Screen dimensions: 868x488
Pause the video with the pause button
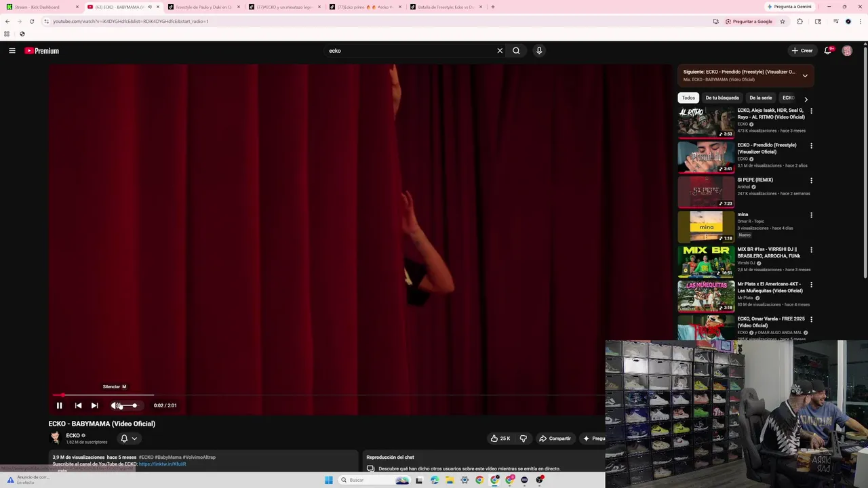59,405
